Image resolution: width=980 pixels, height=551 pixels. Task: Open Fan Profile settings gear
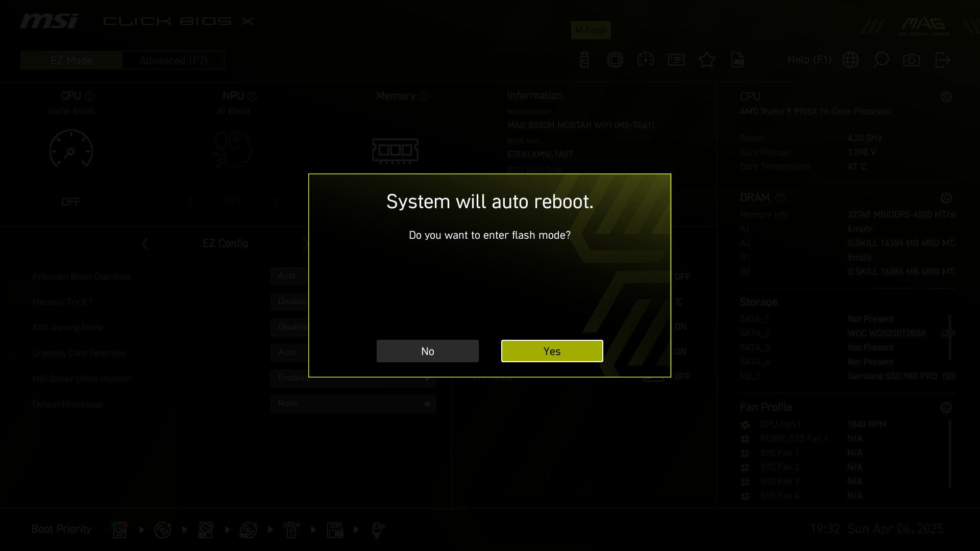click(x=946, y=408)
